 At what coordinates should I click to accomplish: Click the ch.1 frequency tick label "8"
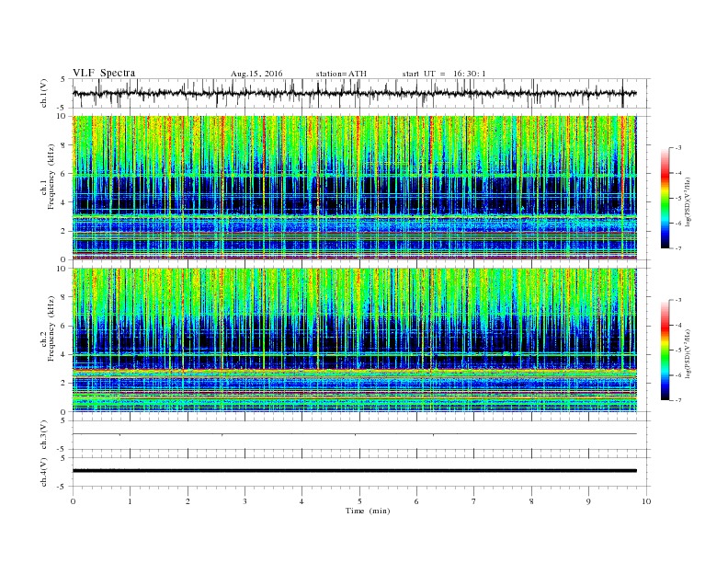coord(63,145)
